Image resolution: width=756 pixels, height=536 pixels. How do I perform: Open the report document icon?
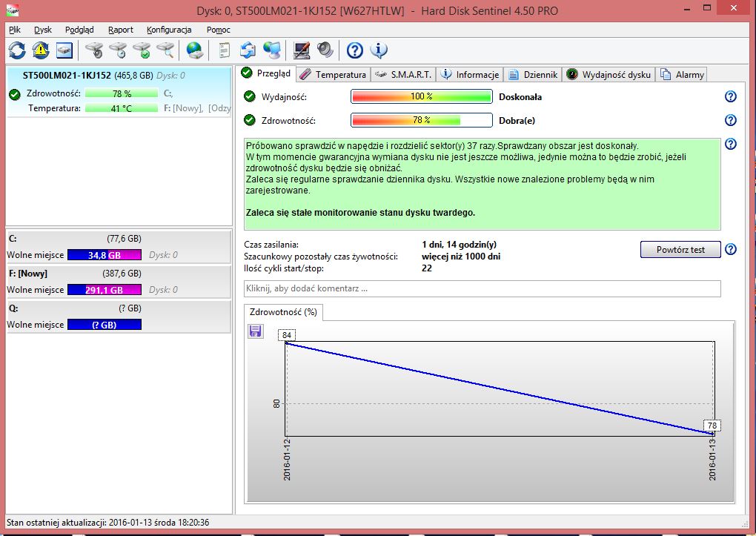224,50
